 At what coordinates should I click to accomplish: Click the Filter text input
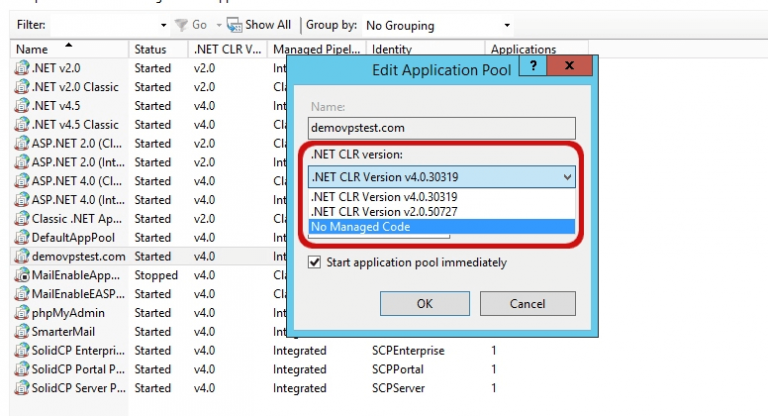pyautogui.click(x=103, y=25)
